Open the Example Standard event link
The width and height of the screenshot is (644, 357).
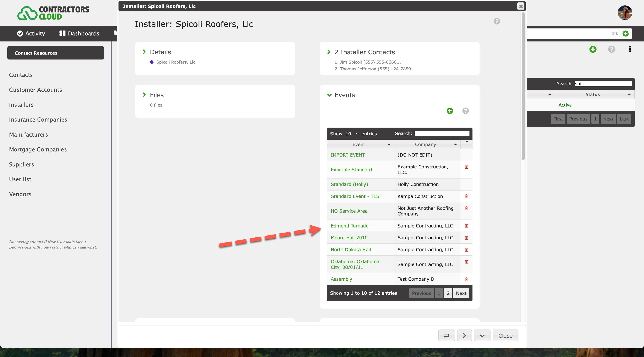[351, 170]
